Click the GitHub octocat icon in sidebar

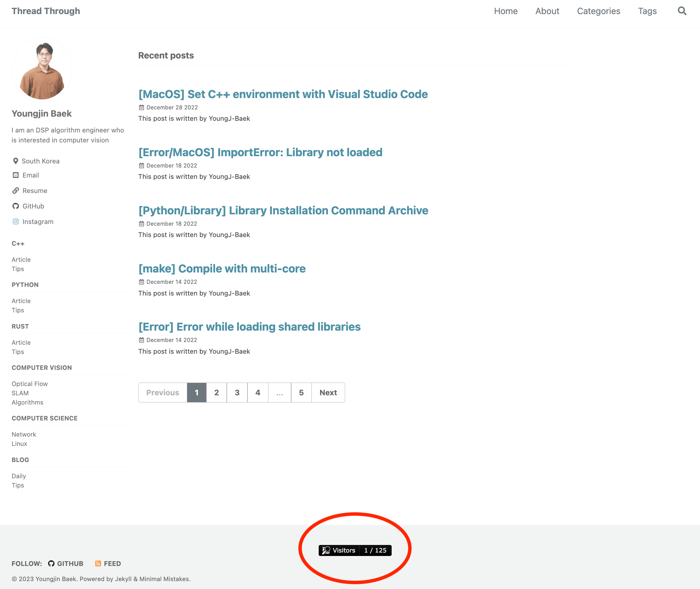tap(15, 206)
